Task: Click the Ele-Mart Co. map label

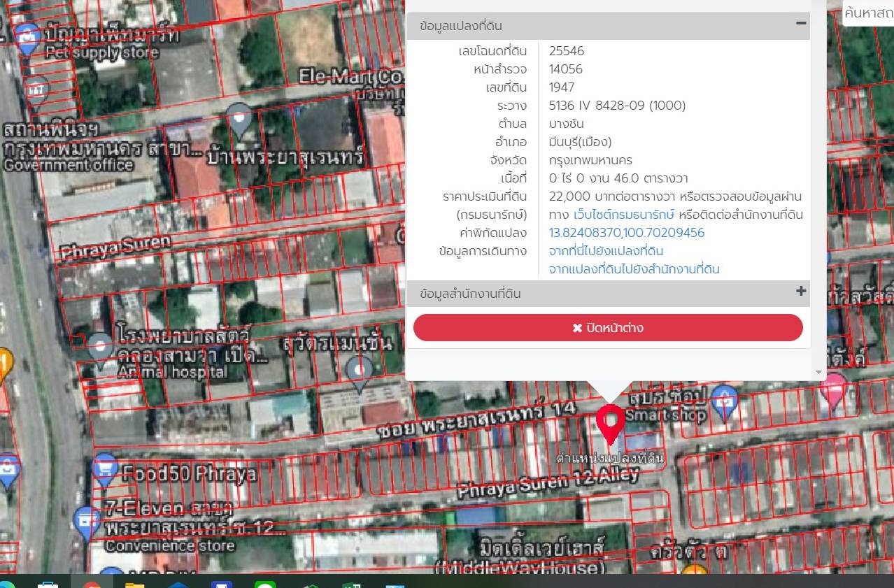Action: 352,76
